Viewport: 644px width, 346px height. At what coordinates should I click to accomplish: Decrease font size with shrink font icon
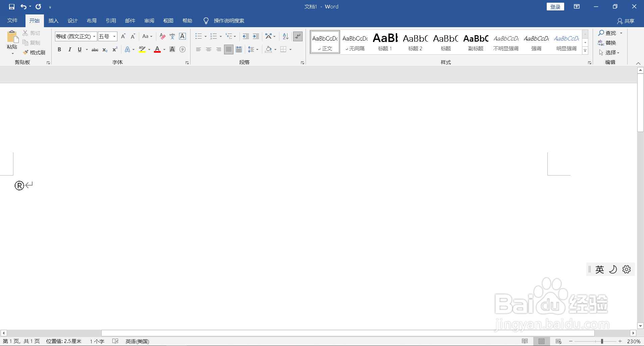pyautogui.click(x=133, y=36)
